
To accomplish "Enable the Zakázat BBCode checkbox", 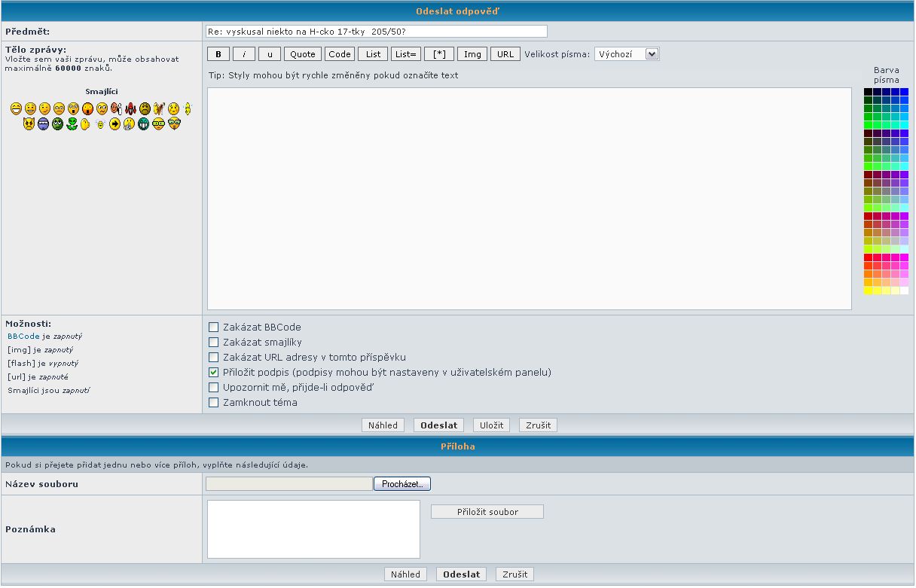I will (x=213, y=328).
